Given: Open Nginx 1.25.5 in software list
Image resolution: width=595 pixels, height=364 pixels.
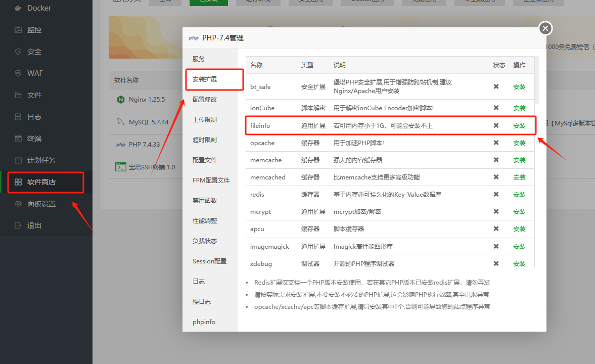Looking at the screenshot, I should click(x=147, y=100).
